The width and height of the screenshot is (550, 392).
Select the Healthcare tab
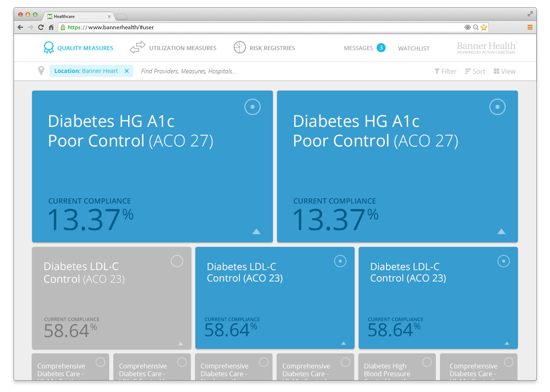click(78, 16)
